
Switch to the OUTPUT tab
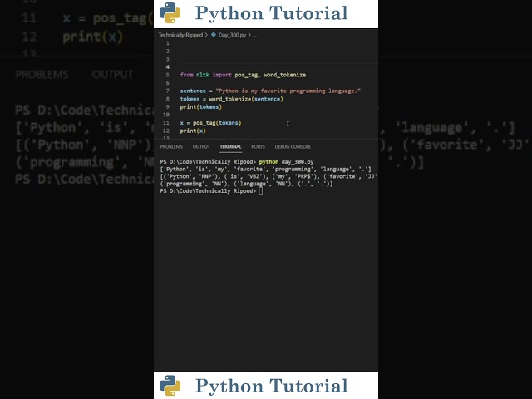click(x=201, y=146)
